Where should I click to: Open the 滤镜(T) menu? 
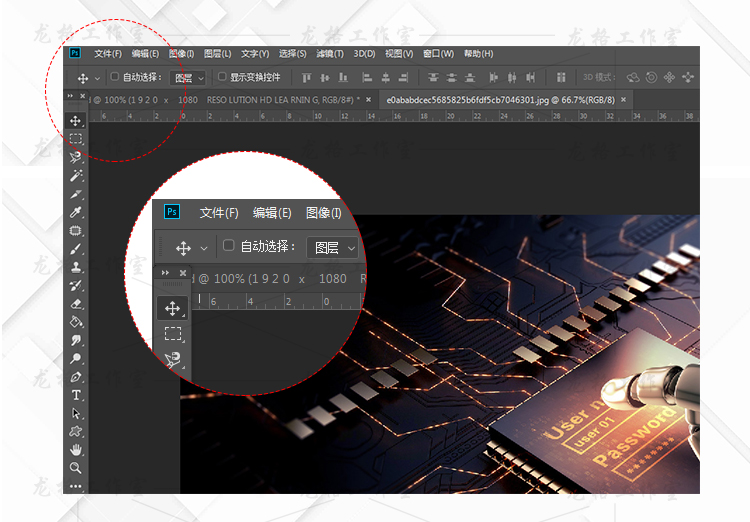[x=330, y=54]
